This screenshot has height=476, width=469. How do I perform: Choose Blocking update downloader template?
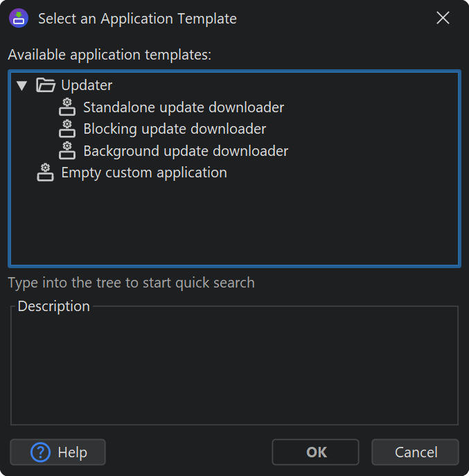click(175, 129)
